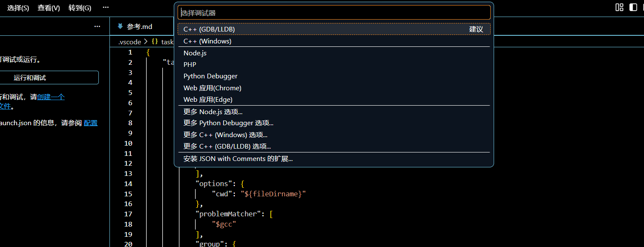
Task: Open 更多 Python Debugger 选项 entry
Action: (x=334, y=123)
